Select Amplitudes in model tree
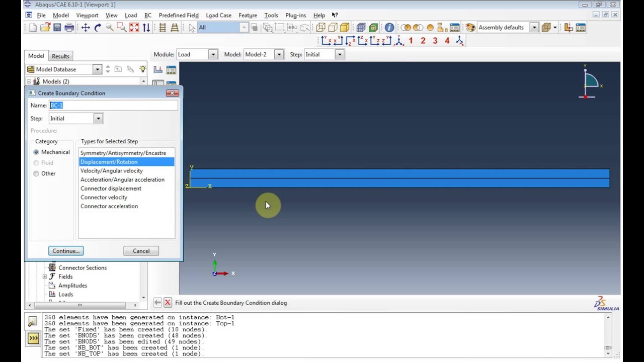Viewport: 644px width, 362px height. coord(72,286)
